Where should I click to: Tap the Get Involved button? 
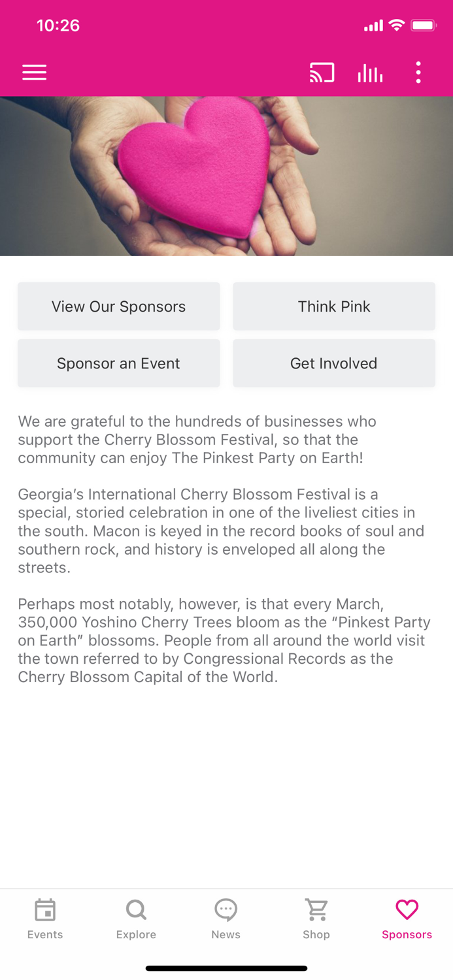(x=334, y=363)
